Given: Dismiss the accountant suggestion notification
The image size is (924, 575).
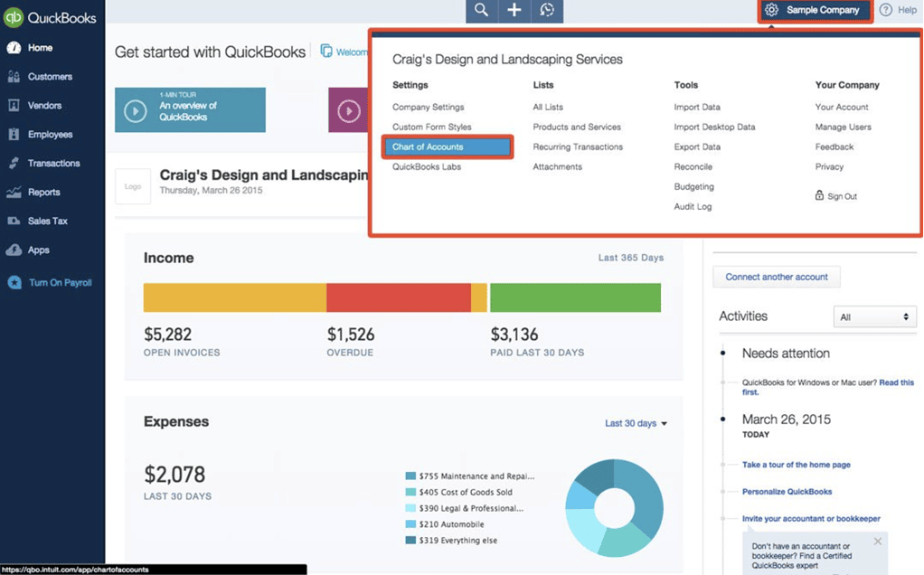Looking at the screenshot, I should [876, 541].
